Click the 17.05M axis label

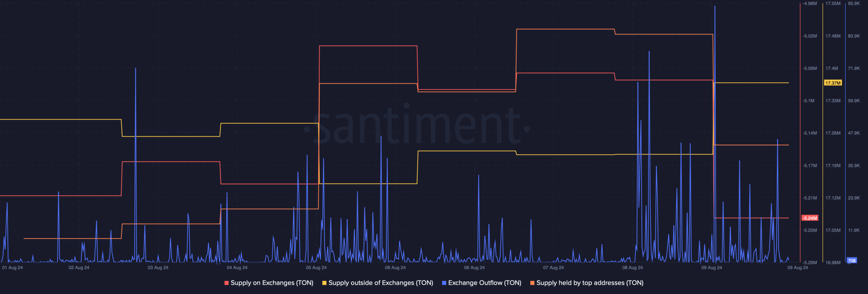coord(833,230)
